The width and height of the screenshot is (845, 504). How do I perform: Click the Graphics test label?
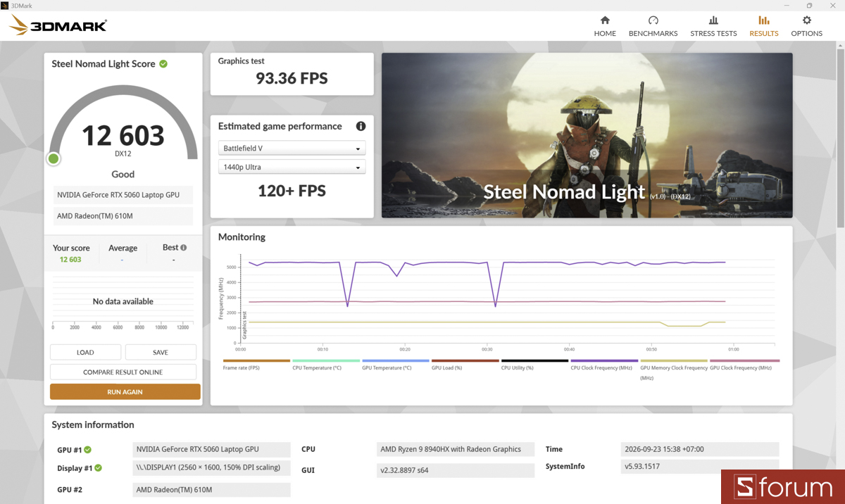242,61
